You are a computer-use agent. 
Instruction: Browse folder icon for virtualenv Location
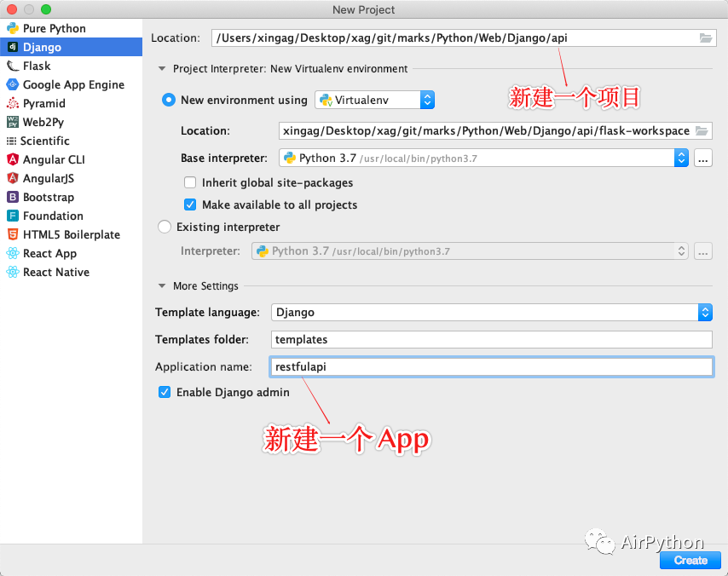702,131
